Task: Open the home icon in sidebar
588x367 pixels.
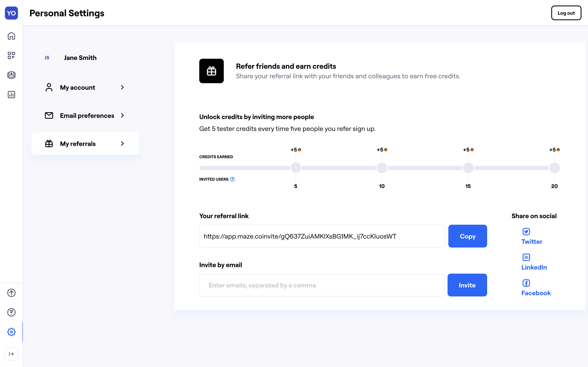Action: click(x=11, y=36)
